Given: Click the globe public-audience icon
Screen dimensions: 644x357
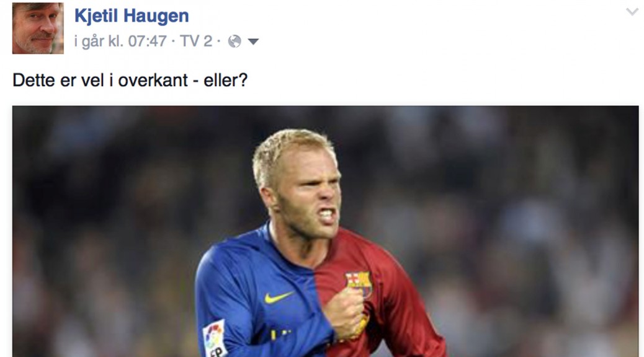Looking at the screenshot, I should (235, 42).
